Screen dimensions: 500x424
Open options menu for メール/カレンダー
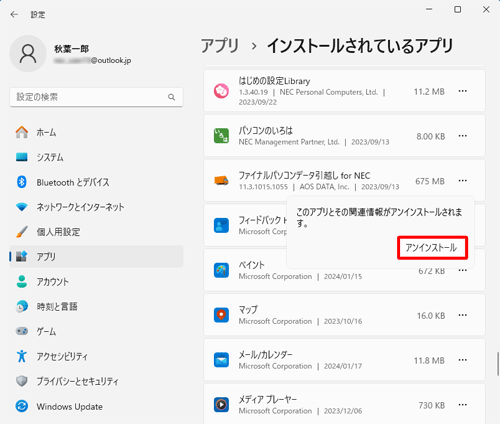[x=463, y=360]
